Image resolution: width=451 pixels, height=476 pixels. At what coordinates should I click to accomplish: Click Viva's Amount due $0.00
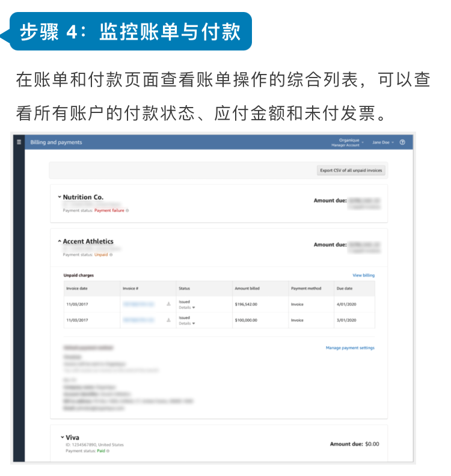click(x=354, y=444)
